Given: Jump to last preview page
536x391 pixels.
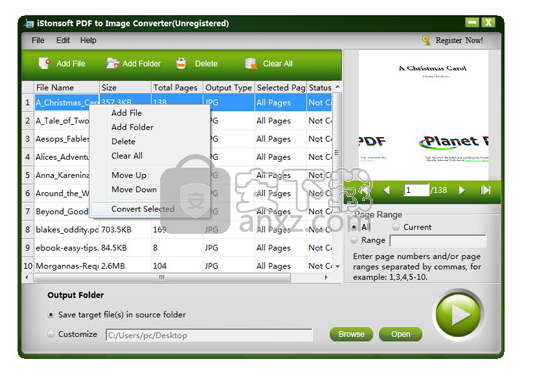Looking at the screenshot, I should click(486, 190).
